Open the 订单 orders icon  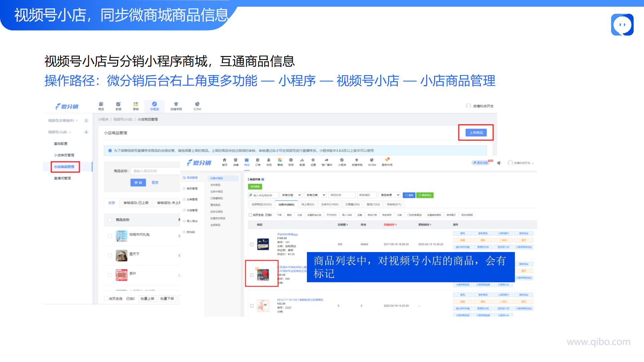258,162
